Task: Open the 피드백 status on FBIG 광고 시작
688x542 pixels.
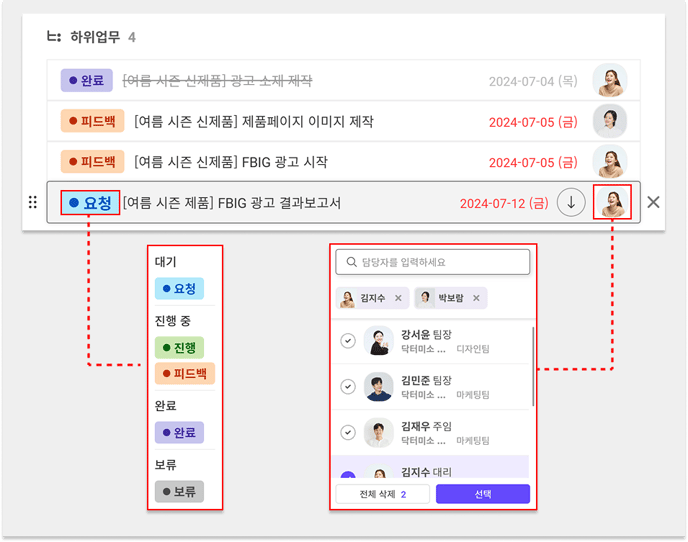Action: [92, 162]
